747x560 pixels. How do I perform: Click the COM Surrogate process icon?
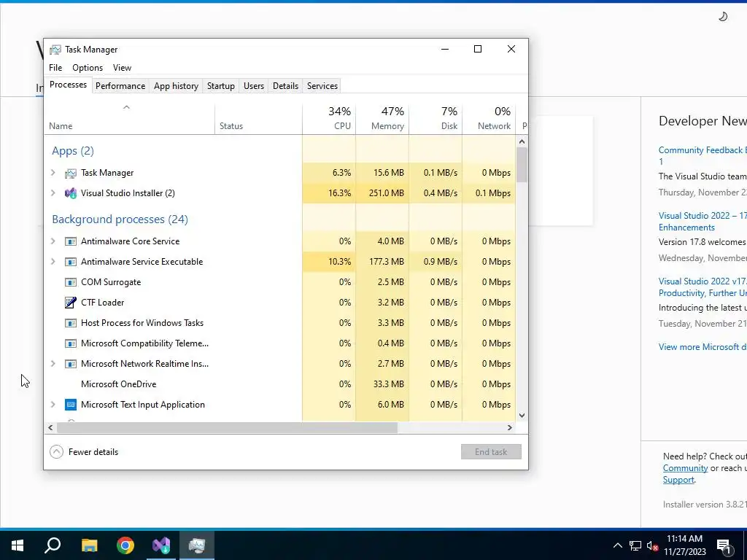tap(71, 282)
